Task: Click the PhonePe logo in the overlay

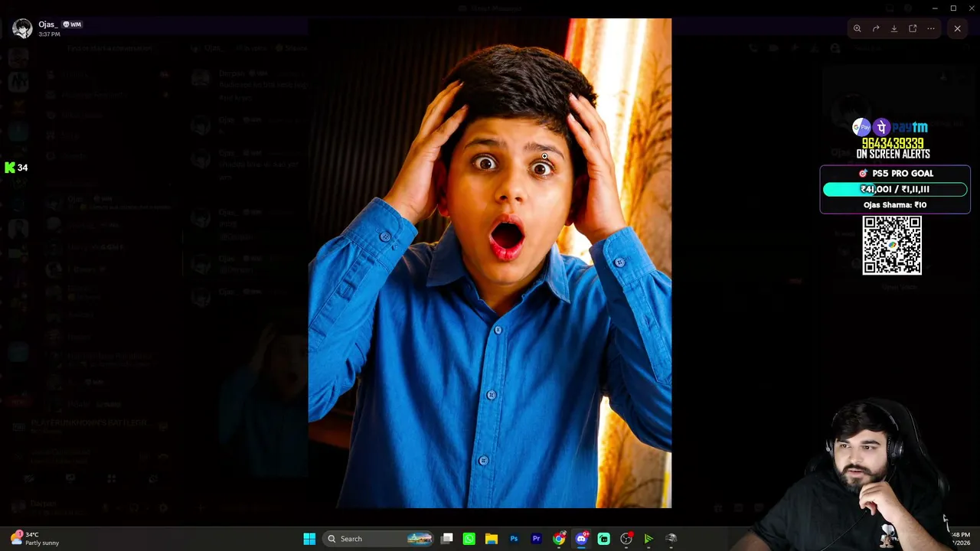Action: 881,127
